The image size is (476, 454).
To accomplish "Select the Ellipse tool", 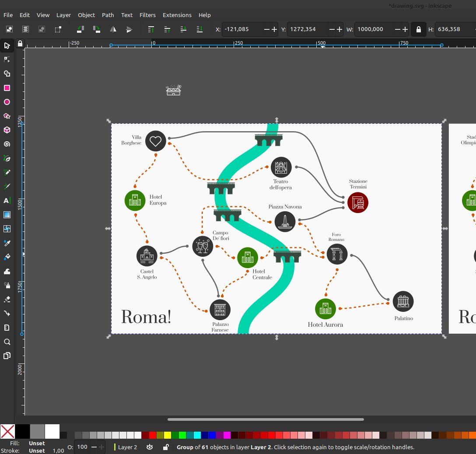I will pyautogui.click(x=7, y=102).
